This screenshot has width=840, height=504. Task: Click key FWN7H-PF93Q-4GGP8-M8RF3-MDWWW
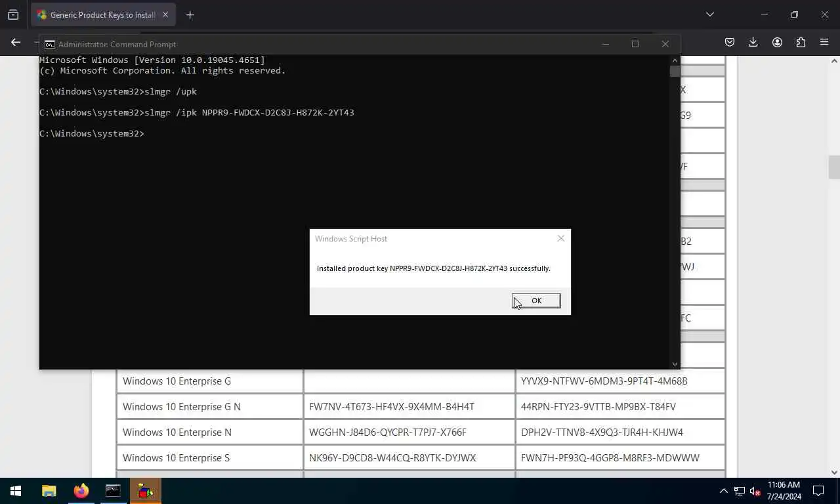click(610, 458)
